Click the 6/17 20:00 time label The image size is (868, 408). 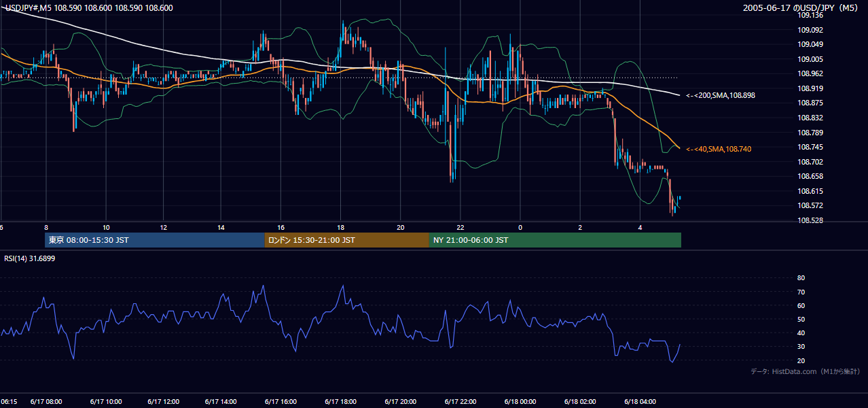pyautogui.click(x=399, y=402)
